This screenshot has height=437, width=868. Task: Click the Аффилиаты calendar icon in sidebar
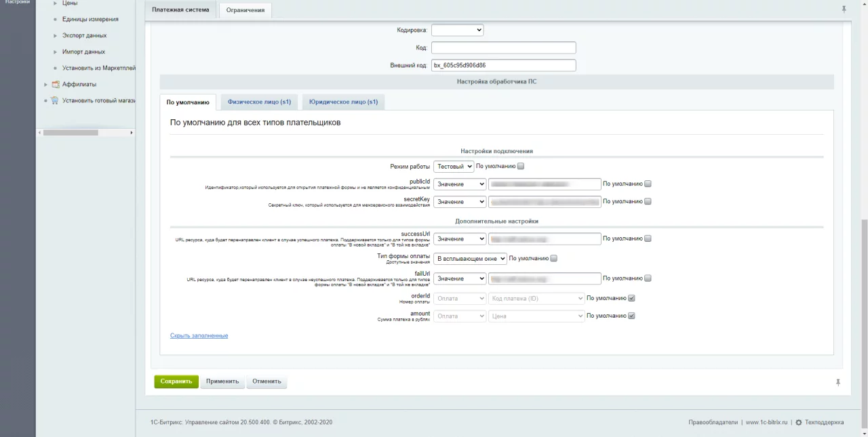coord(56,85)
